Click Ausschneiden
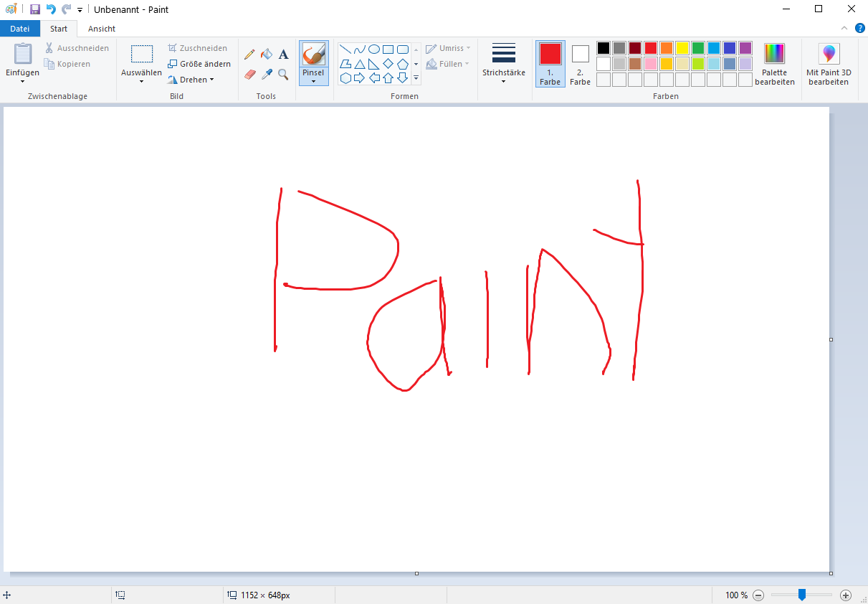Image resolution: width=868 pixels, height=604 pixels. click(x=77, y=48)
